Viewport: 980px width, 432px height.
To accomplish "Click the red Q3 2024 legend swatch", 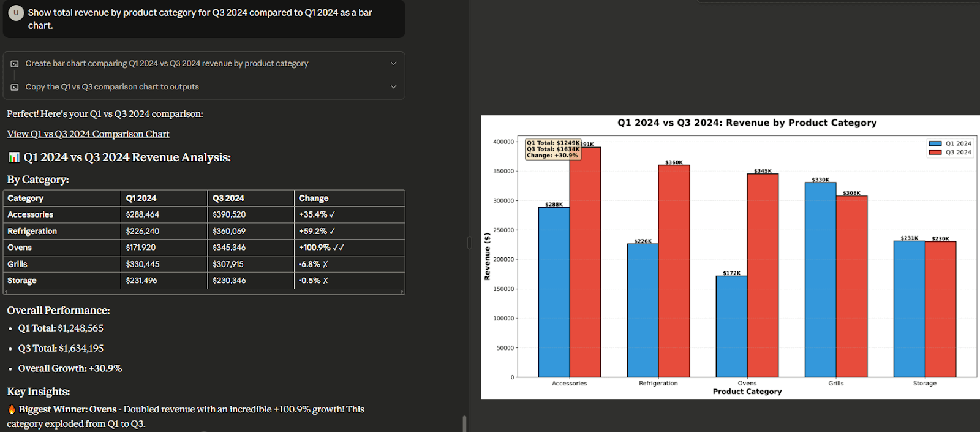I will (935, 153).
